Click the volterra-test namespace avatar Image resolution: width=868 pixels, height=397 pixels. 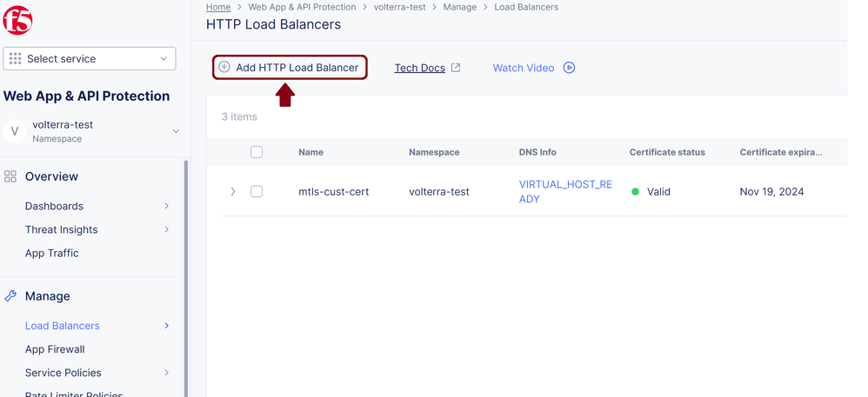coord(14,131)
